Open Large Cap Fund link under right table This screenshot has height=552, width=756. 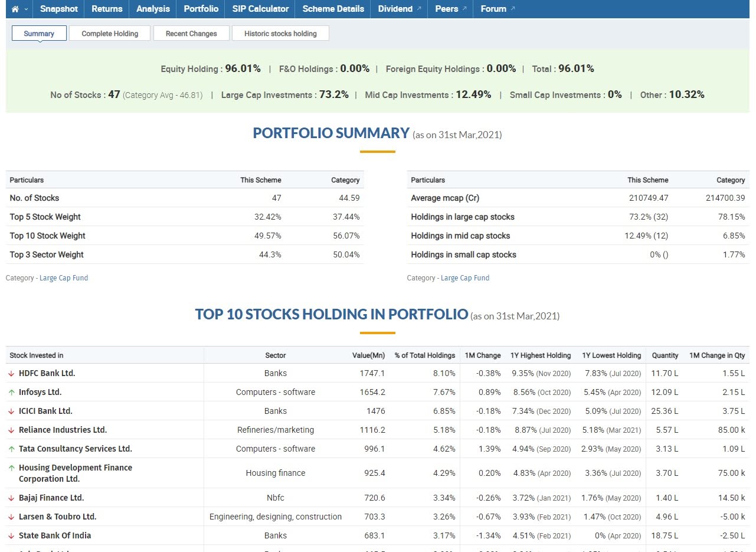click(465, 278)
